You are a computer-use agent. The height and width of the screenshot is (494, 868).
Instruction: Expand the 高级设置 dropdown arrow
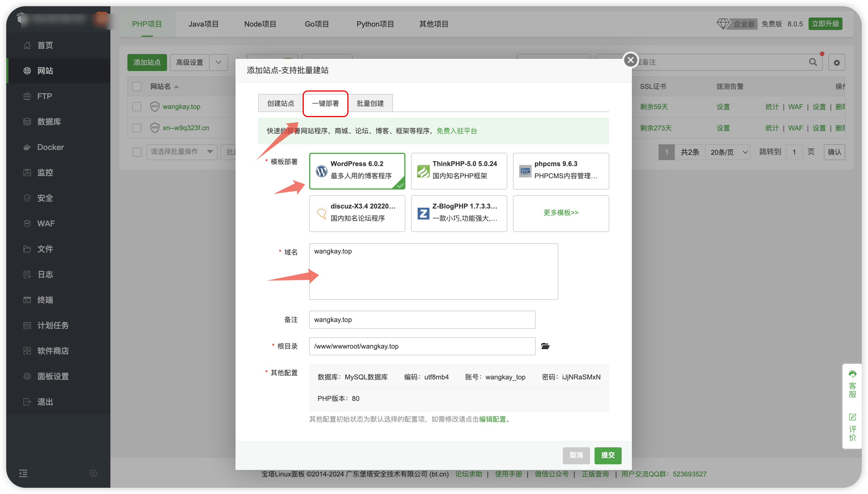pos(218,63)
